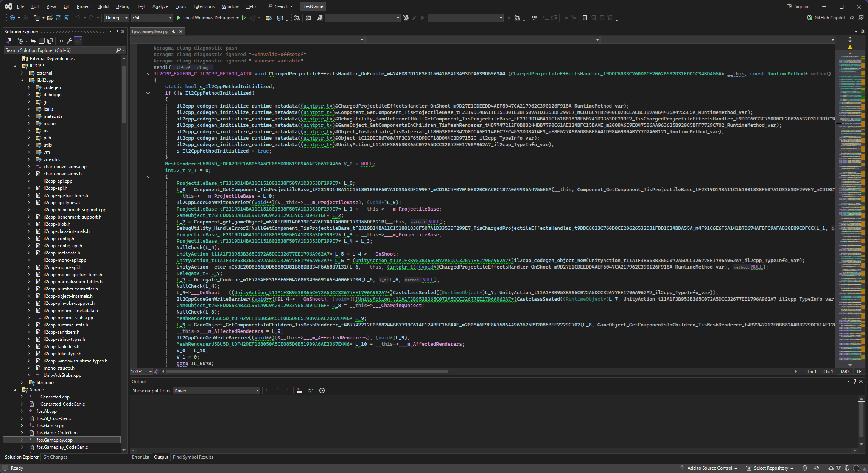Select il2cpp-api.cpp in Solution Explorer
This screenshot has height=473, width=868.
coord(58,181)
